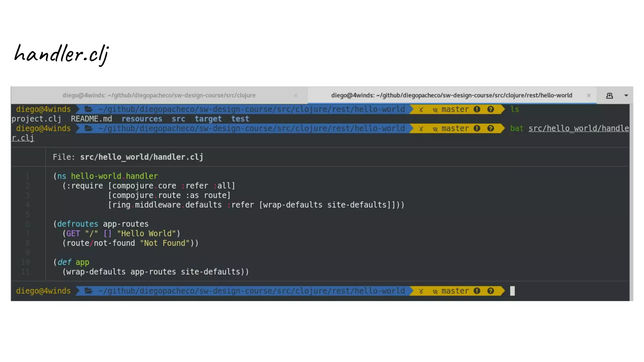Click question mark icon in the bottom prompt
Image resolution: width=644 pixels, height=362 pixels.
pyautogui.click(x=491, y=291)
